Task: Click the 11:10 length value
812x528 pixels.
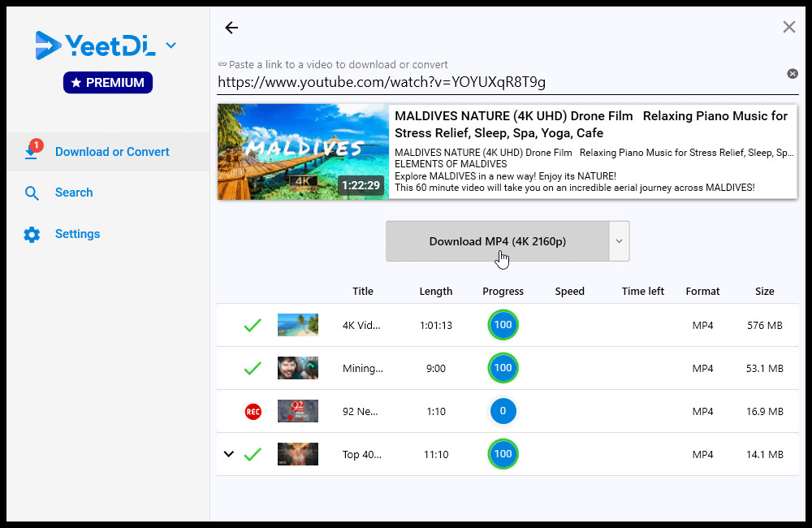Action: pyautogui.click(x=435, y=454)
